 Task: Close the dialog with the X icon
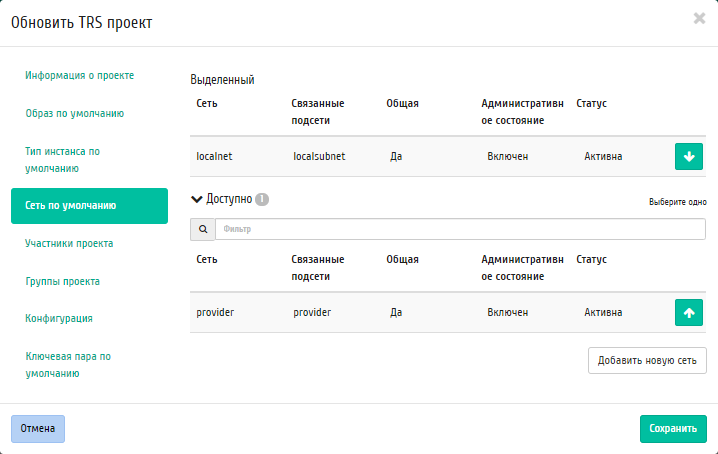(x=699, y=18)
